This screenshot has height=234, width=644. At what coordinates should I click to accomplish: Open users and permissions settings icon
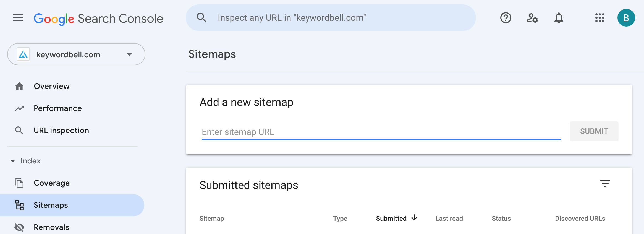[x=532, y=18]
